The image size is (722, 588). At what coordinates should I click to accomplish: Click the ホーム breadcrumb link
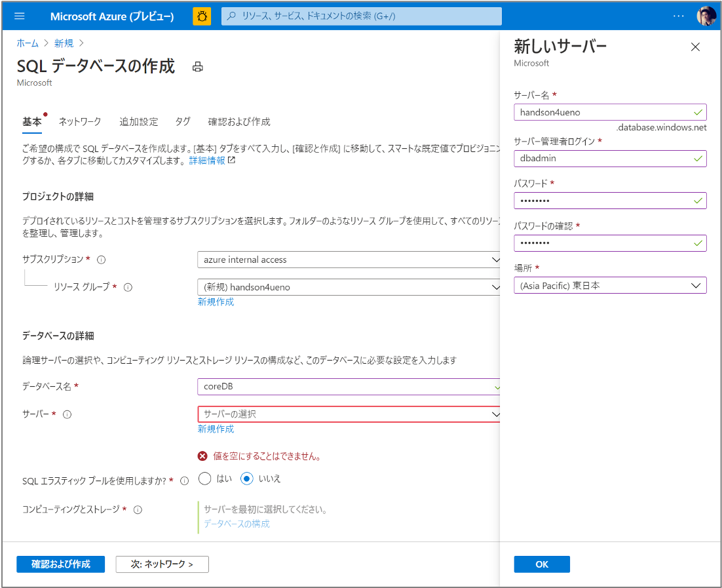click(28, 43)
